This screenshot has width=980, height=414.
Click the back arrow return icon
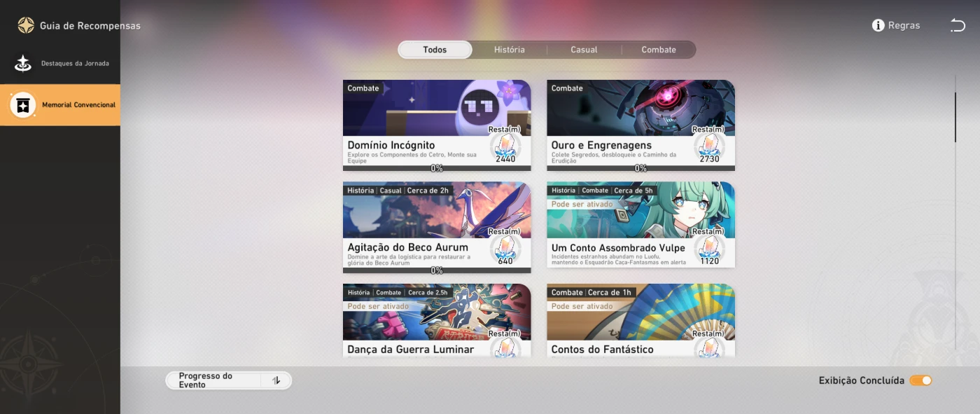tap(957, 25)
